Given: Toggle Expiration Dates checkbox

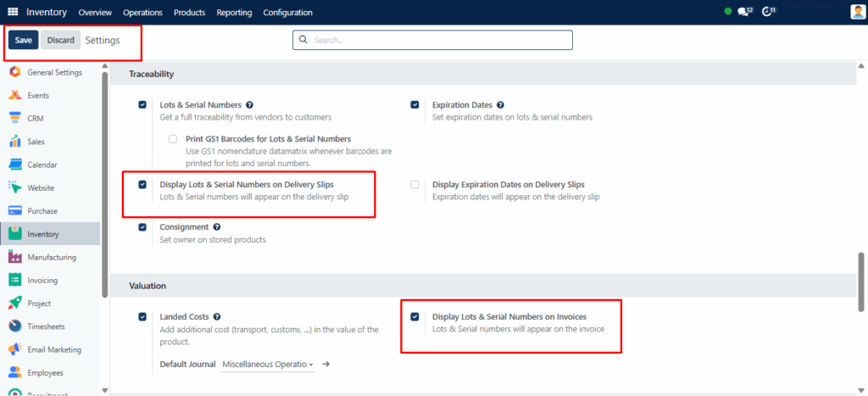Looking at the screenshot, I should (415, 104).
